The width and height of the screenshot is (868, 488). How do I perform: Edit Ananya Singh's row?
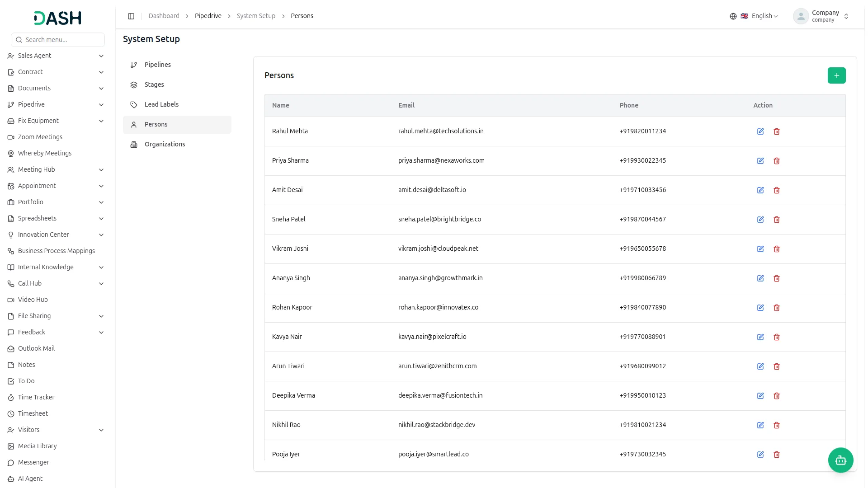pyautogui.click(x=760, y=278)
